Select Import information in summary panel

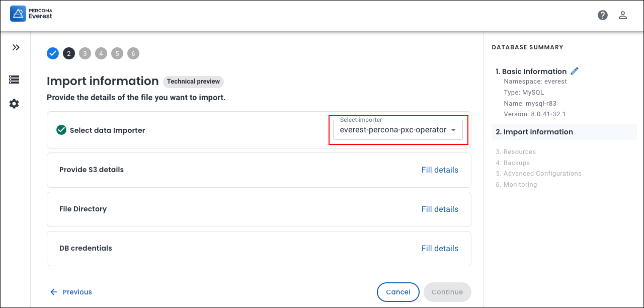534,132
